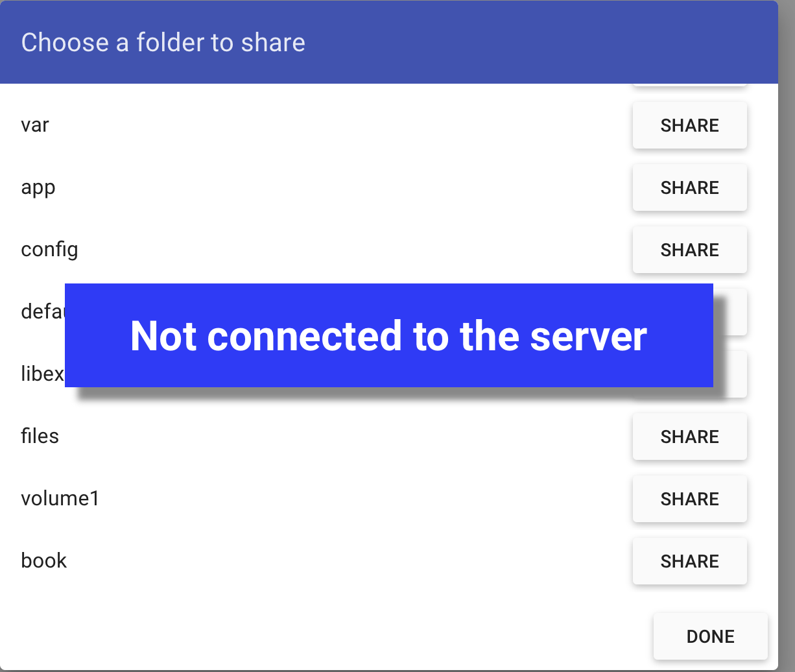
Task: Select the volume1 folder entry
Action: (x=60, y=499)
